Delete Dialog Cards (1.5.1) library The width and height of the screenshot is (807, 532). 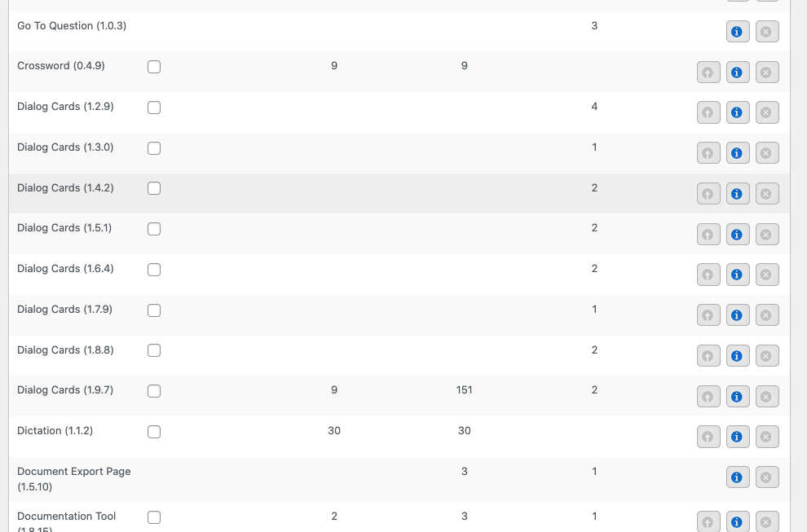point(767,234)
